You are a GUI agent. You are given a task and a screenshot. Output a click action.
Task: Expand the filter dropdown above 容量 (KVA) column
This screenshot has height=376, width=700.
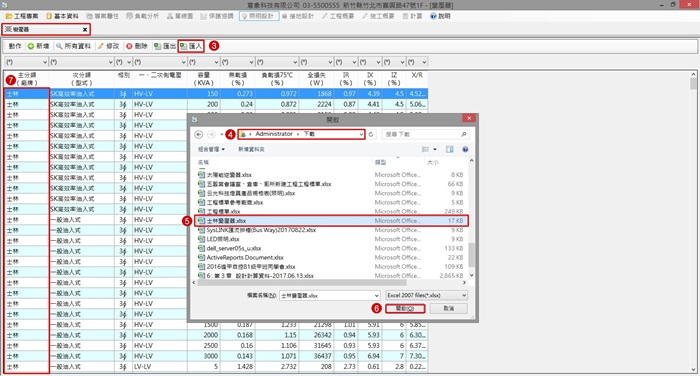(217, 62)
